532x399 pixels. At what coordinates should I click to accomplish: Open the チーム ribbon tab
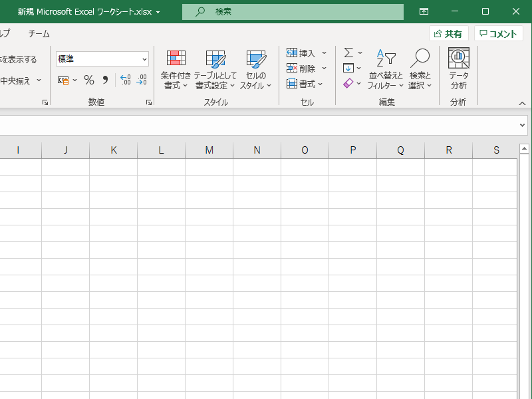pos(39,33)
